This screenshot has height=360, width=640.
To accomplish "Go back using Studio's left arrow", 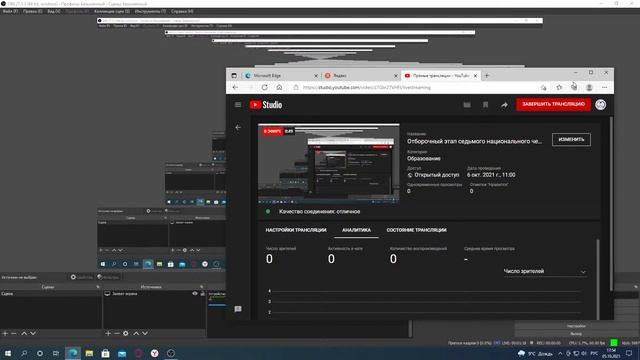I will 238,127.
